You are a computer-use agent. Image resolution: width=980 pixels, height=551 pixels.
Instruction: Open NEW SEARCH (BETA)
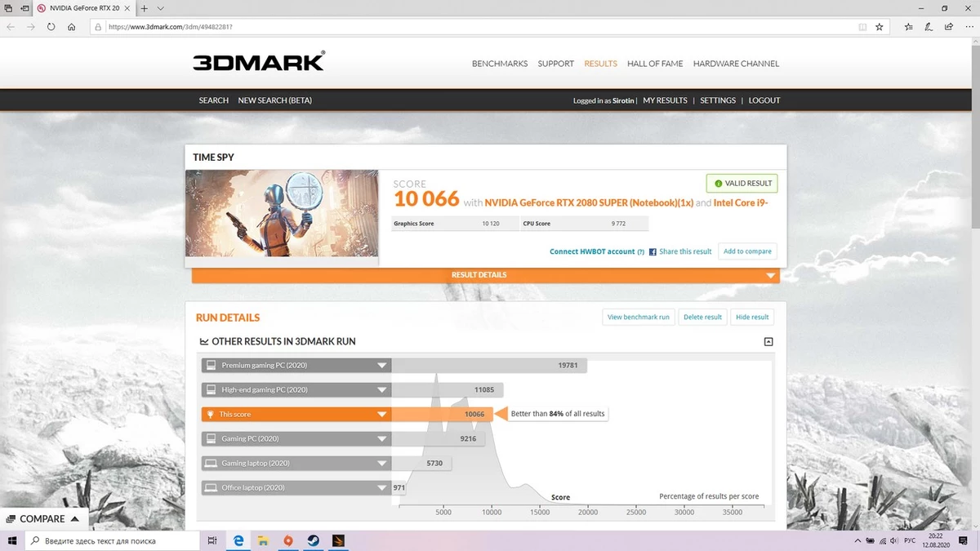tap(274, 100)
